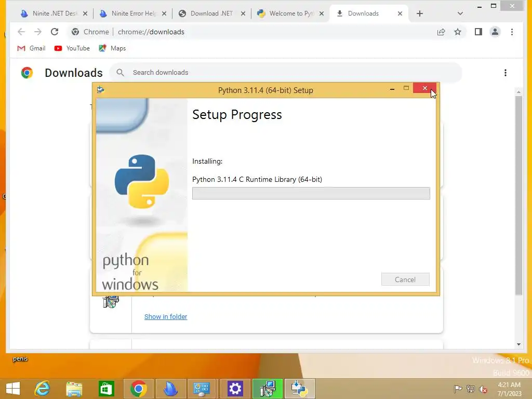Screen dimensions: 532x399
Task: Toggle Chrome side panel
Action: pos(478,32)
